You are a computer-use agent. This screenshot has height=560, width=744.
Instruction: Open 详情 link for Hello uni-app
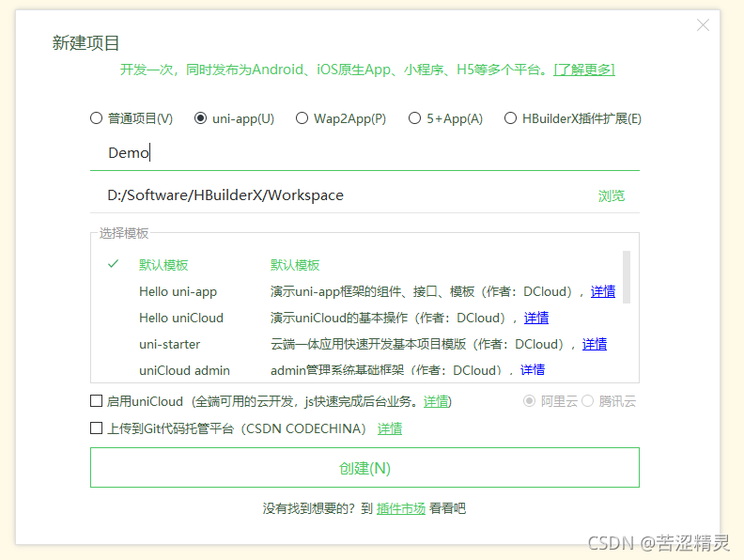[603, 291]
